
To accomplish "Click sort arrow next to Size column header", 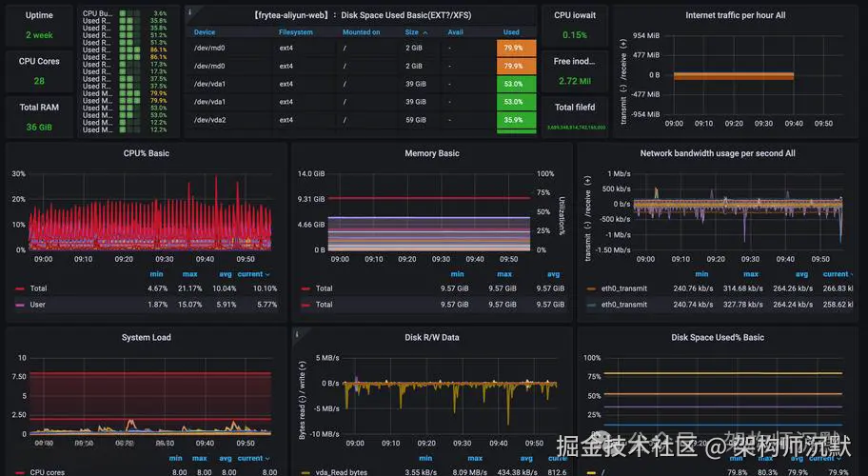I will (x=425, y=33).
